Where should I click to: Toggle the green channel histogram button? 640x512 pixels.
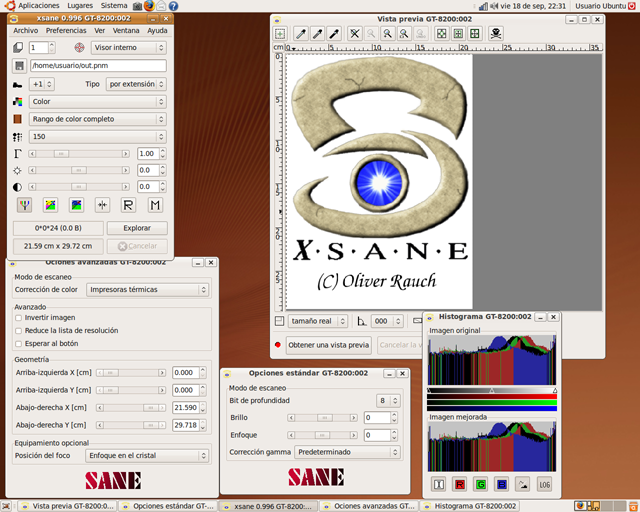click(481, 484)
